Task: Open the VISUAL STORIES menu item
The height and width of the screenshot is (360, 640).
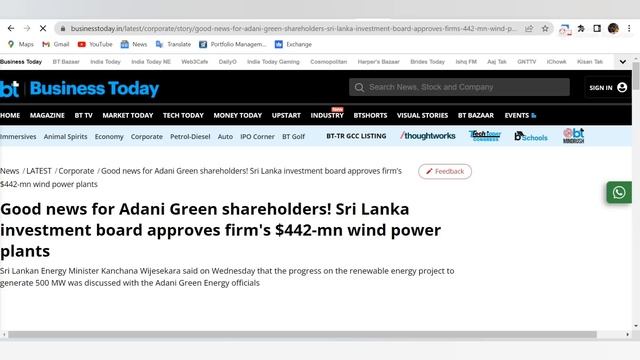Action: 422,116
